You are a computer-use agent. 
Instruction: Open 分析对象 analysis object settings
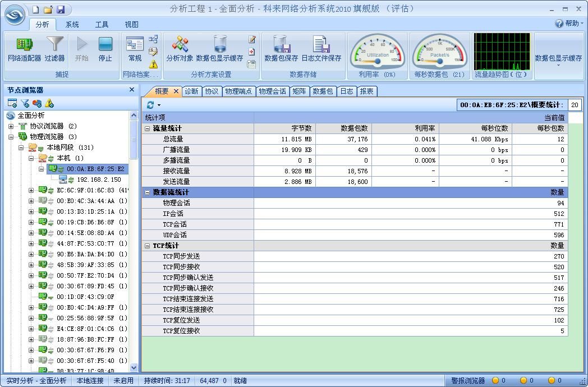click(x=180, y=49)
